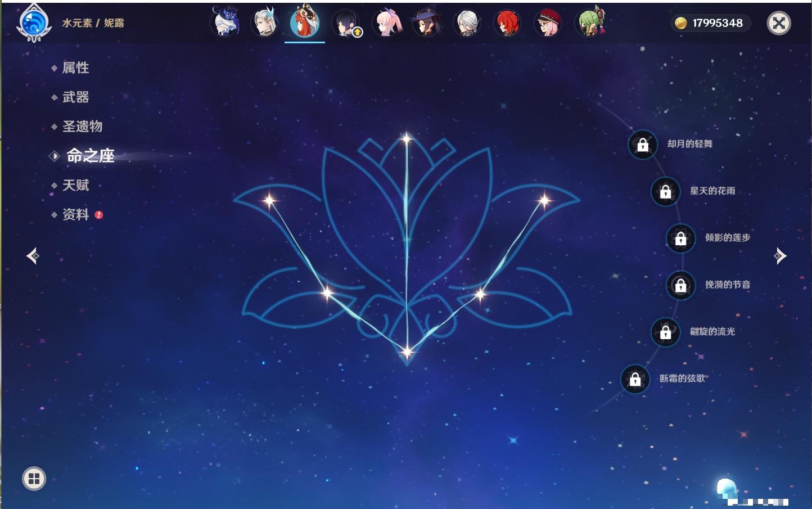Click the Hydro element emblem icon
Viewport: 812px width, 509px height.
(34, 23)
